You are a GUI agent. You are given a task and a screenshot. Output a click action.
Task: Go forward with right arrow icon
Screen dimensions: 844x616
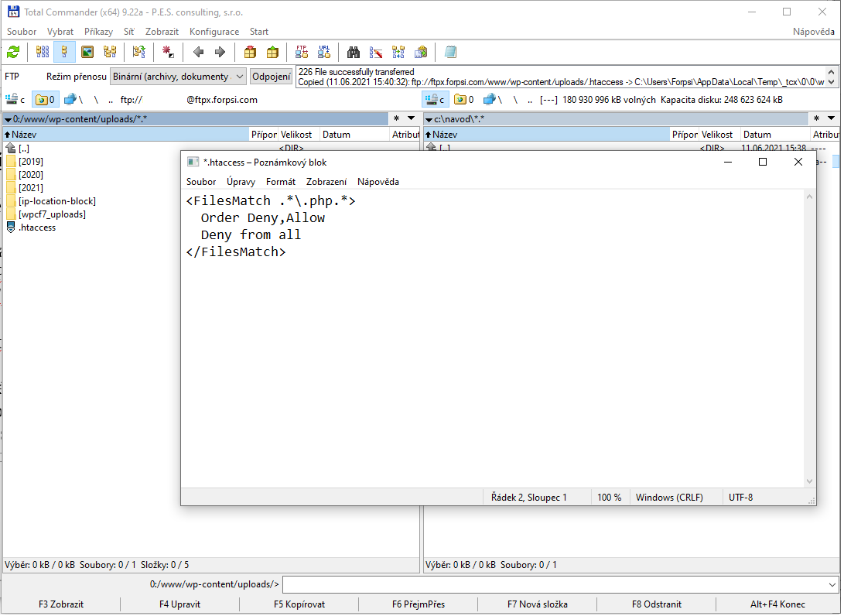(x=220, y=52)
